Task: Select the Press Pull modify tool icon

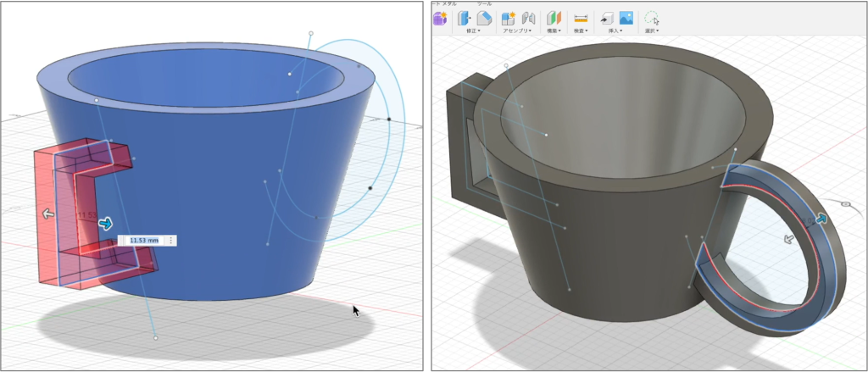Action: [465, 18]
